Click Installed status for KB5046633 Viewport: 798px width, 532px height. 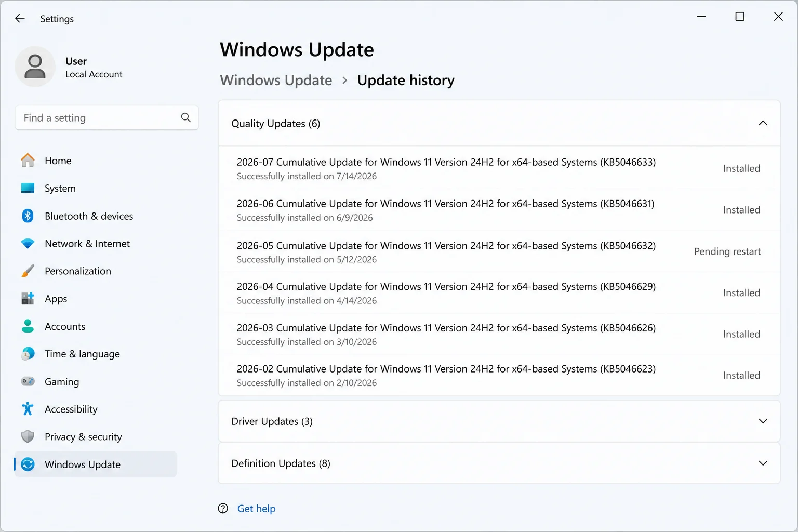(x=741, y=168)
